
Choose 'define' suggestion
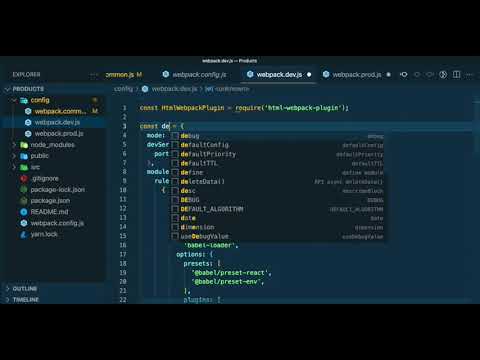click(x=277, y=173)
